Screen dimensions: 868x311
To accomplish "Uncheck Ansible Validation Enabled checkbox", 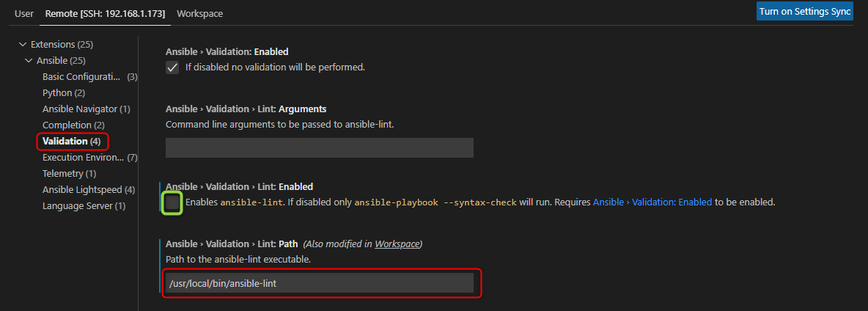I will point(173,67).
